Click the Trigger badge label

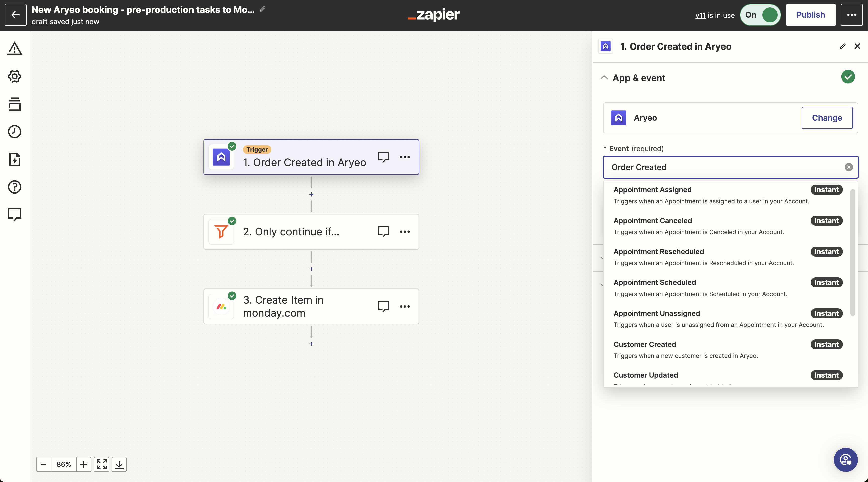click(257, 149)
